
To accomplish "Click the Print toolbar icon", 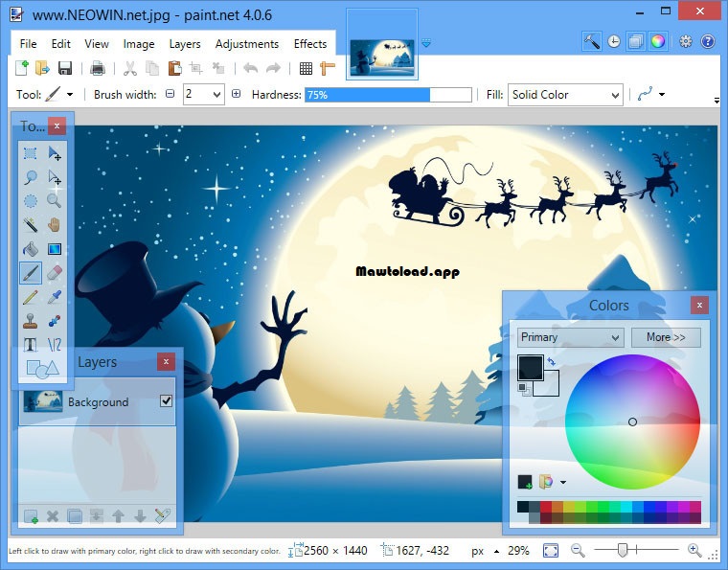I will 98,68.
